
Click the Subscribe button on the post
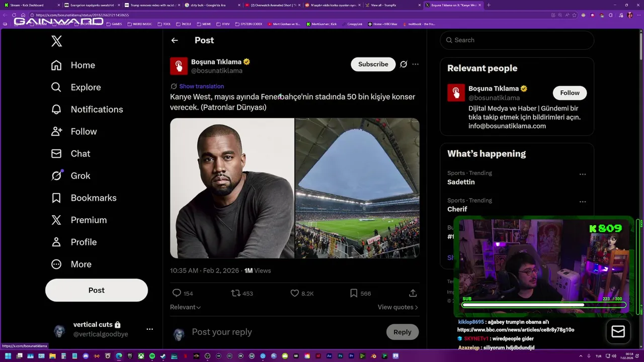[x=373, y=64]
